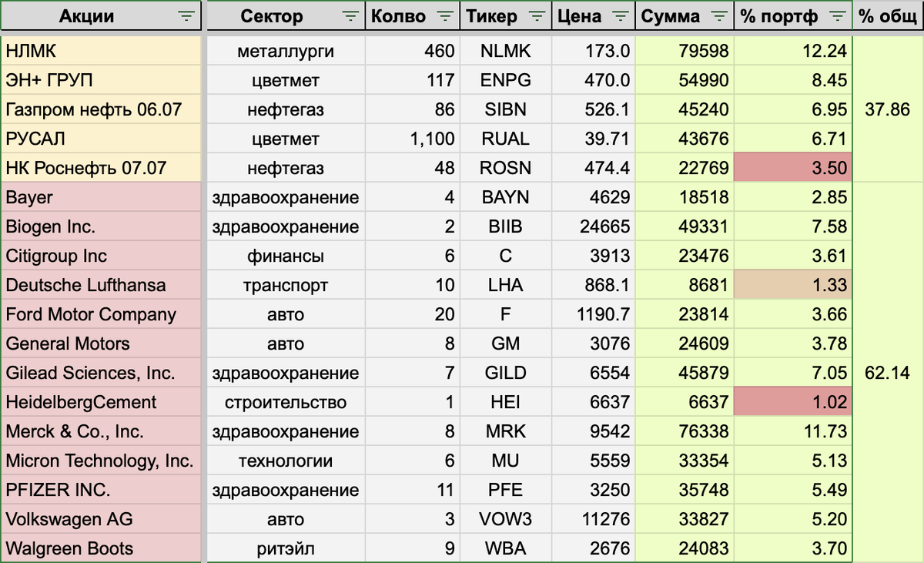This screenshot has height=563, width=924.
Task: Select the НЛМК stock name cell
Action: tap(102, 52)
